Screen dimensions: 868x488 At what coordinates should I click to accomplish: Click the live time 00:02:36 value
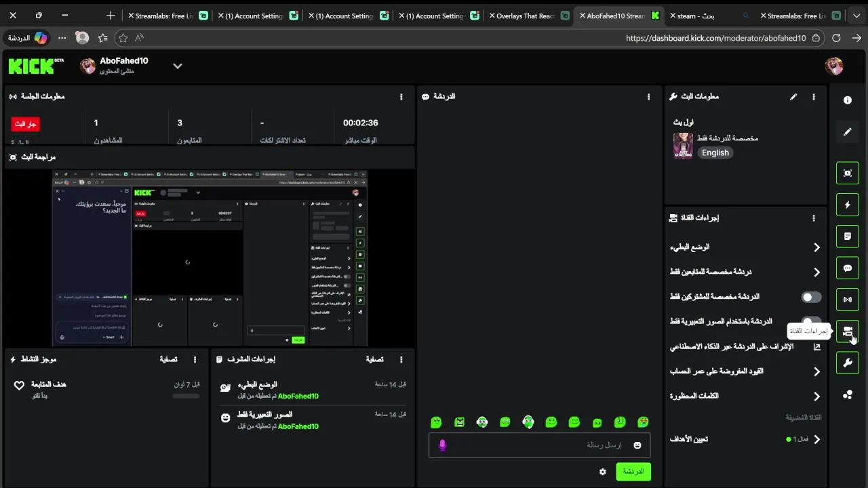click(360, 123)
